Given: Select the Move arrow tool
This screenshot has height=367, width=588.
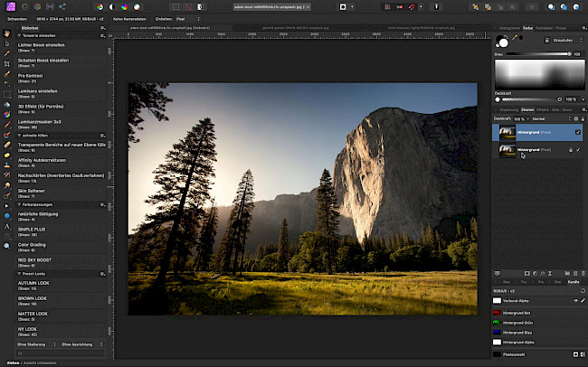Looking at the screenshot, I should pyautogui.click(x=7, y=42).
